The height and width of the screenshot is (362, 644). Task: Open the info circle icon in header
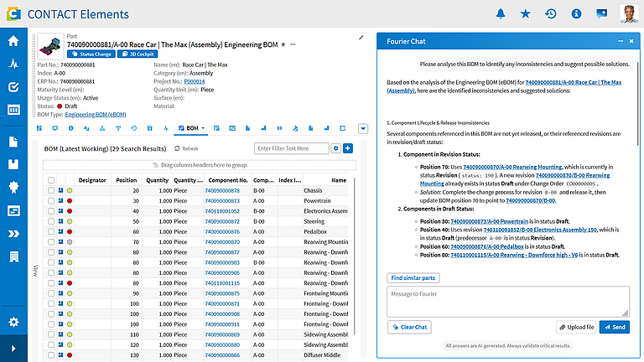coord(576,14)
